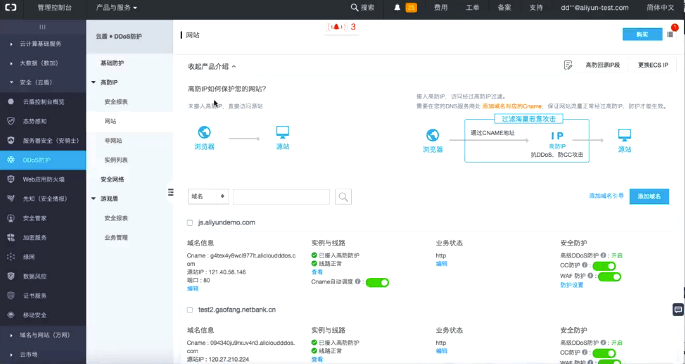Click the 更换ECS IP button
The height and width of the screenshot is (364, 685).
point(653,65)
